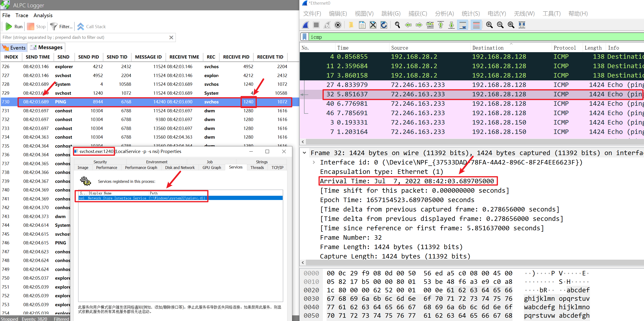Toggle auto-scroll during live capture

[x=463, y=25]
